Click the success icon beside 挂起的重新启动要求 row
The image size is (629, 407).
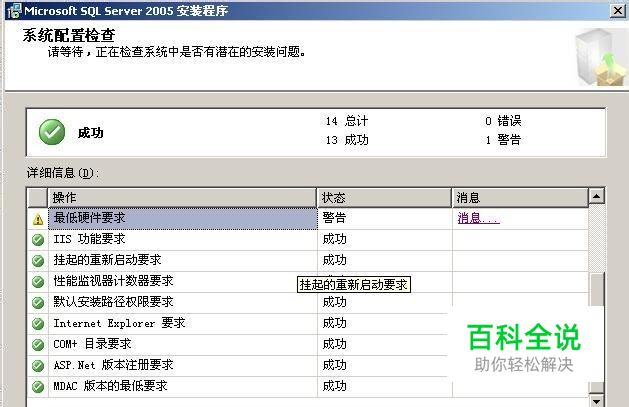[x=38, y=261]
